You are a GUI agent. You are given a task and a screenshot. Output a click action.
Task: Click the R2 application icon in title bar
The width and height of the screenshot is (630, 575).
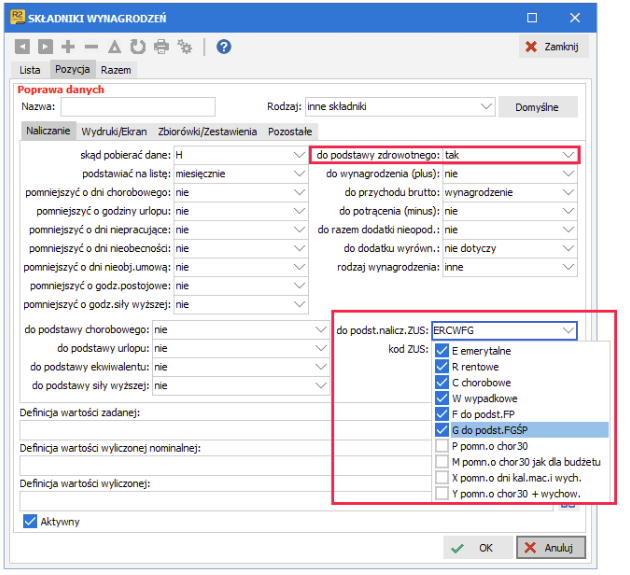[x=18, y=18]
